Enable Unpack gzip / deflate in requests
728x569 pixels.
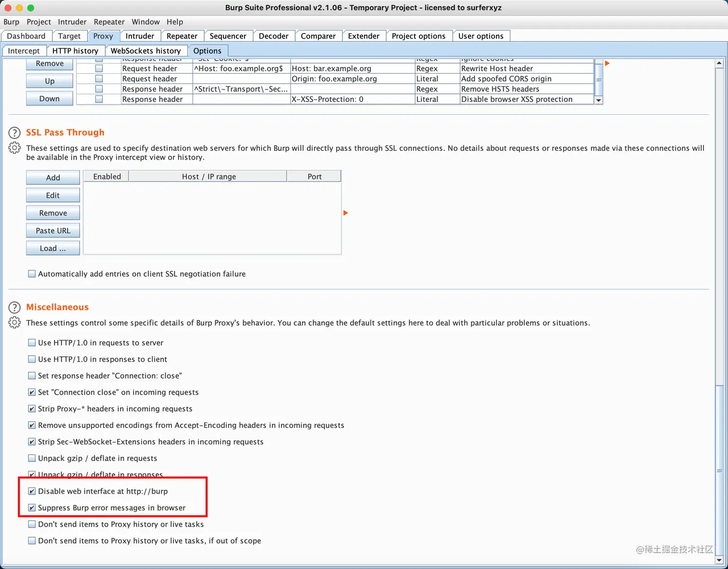32,458
